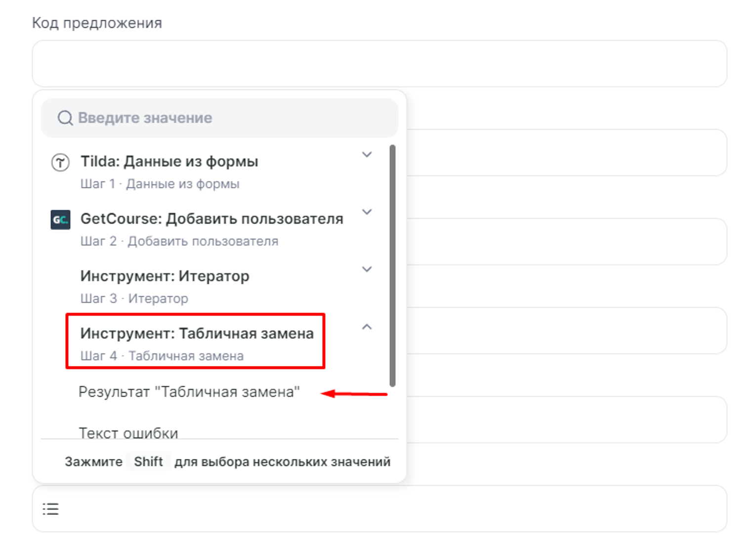This screenshot has height=543, width=756.
Task: Click the Tilda service icon
Action: pyautogui.click(x=60, y=162)
